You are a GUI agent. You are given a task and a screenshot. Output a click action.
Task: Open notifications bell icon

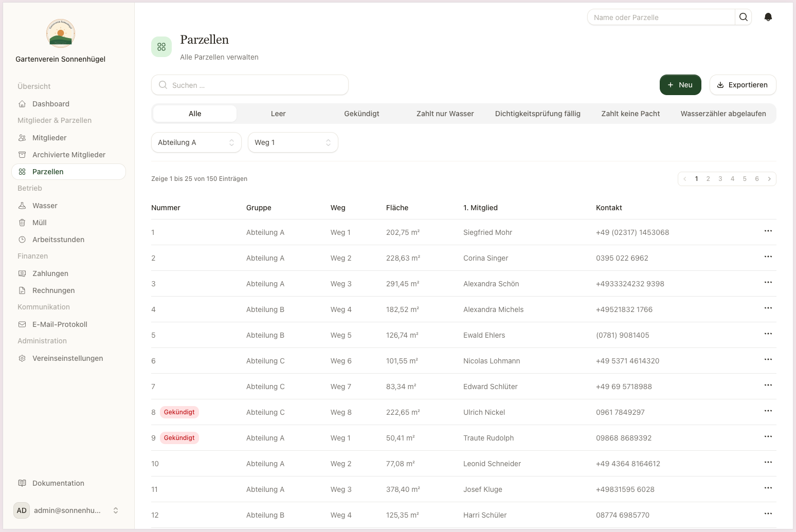(x=768, y=17)
